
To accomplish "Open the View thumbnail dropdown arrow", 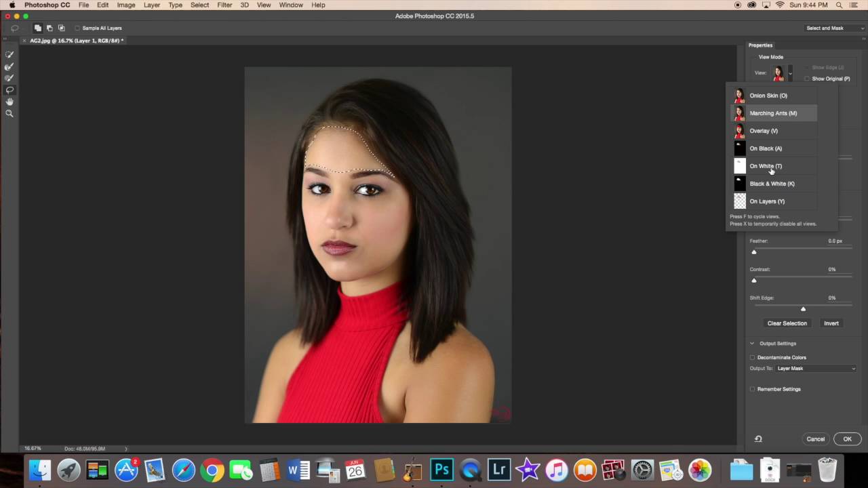I will [x=790, y=73].
